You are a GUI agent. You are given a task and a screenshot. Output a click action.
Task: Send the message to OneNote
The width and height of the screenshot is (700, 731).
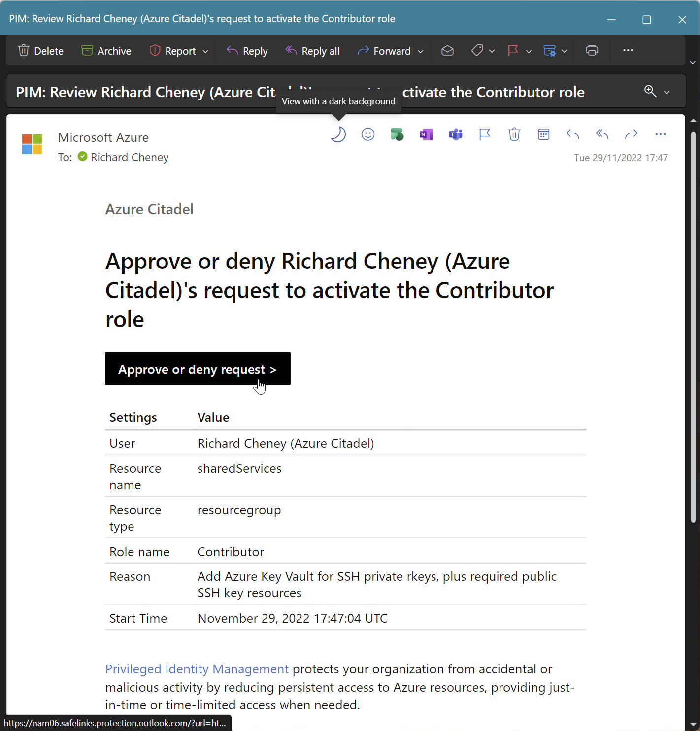[426, 134]
